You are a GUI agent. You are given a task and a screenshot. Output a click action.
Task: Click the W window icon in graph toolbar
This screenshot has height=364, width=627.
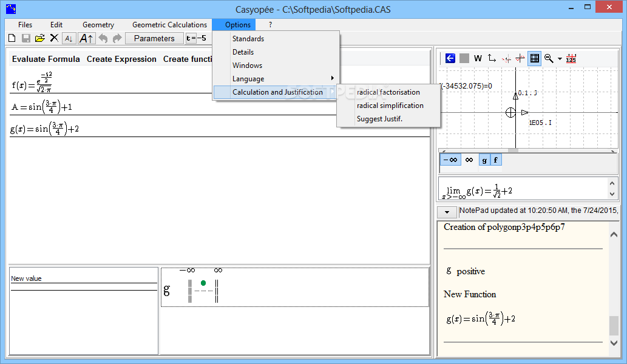(x=478, y=58)
